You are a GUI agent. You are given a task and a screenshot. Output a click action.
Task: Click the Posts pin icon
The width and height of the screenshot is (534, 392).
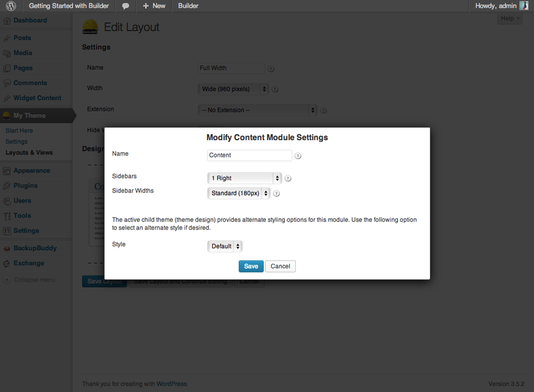[7, 38]
